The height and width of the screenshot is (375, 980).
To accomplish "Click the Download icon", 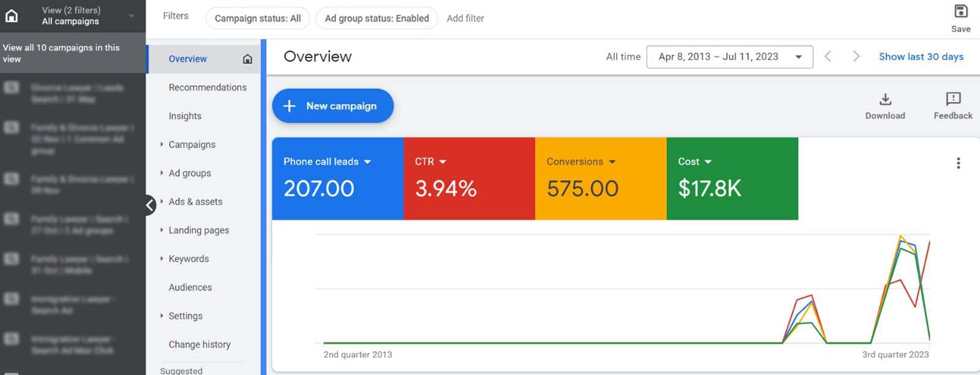I will [x=885, y=99].
